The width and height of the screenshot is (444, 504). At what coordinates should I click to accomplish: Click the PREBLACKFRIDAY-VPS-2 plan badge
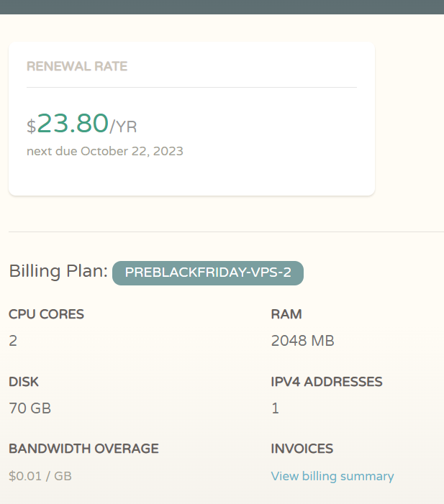[208, 272]
